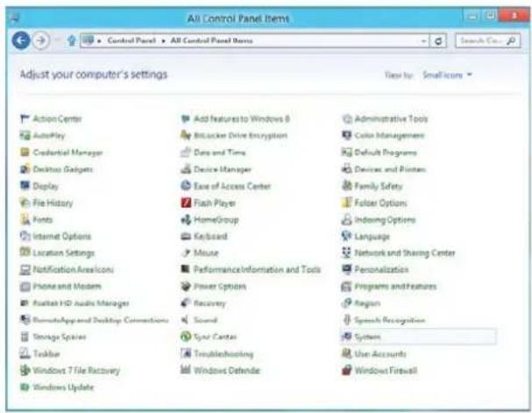The width and height of the screenshot is (532, 413).
Task: Open Realtek HD Audio Manager
Action: pos(81,303)
